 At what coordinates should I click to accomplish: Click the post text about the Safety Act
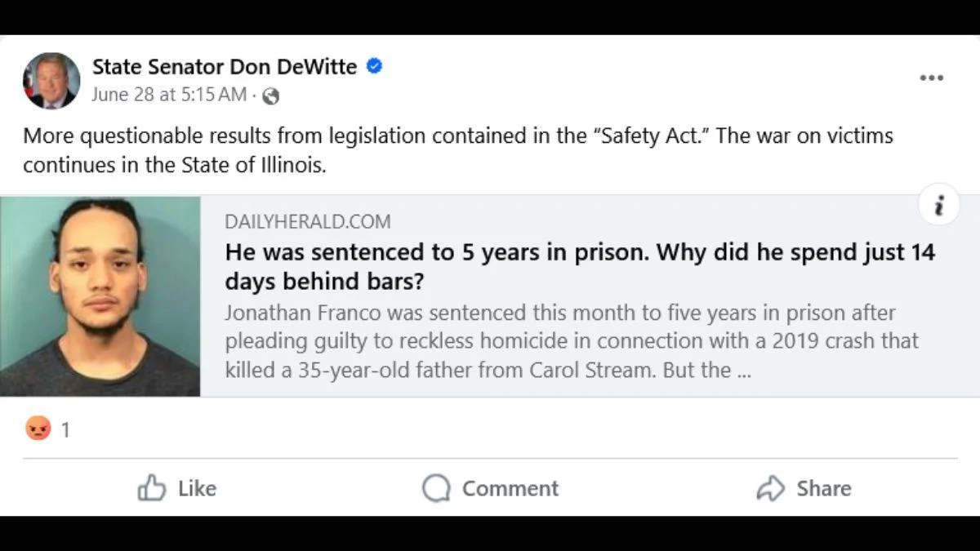tap(458, 150)
